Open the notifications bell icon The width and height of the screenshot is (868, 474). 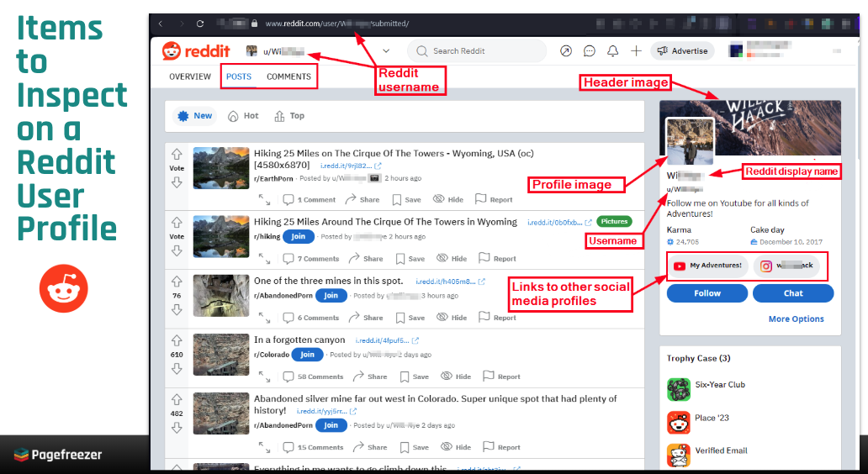(613, 51)
